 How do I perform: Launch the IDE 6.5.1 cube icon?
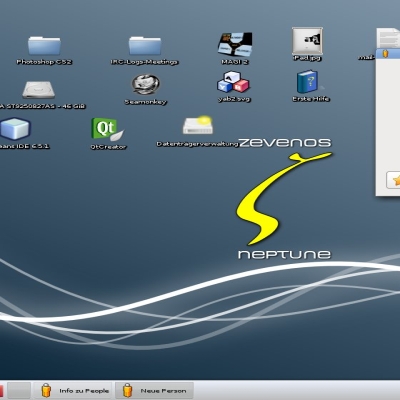coord(15,129)
